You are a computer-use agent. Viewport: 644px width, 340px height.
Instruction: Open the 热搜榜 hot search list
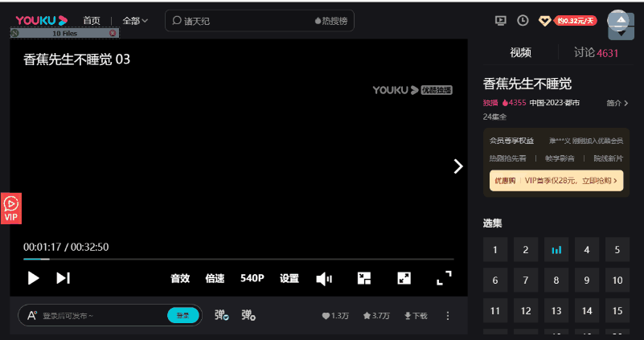point(331,21)
